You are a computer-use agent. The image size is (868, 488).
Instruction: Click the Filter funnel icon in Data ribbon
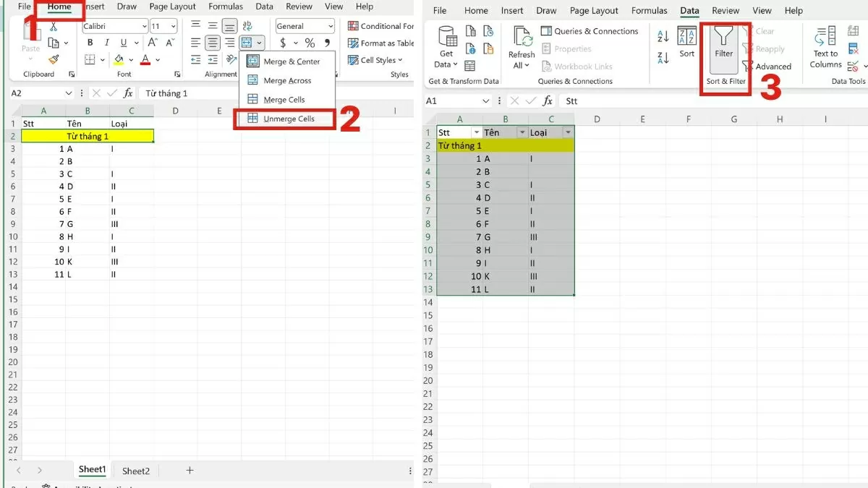724,43
